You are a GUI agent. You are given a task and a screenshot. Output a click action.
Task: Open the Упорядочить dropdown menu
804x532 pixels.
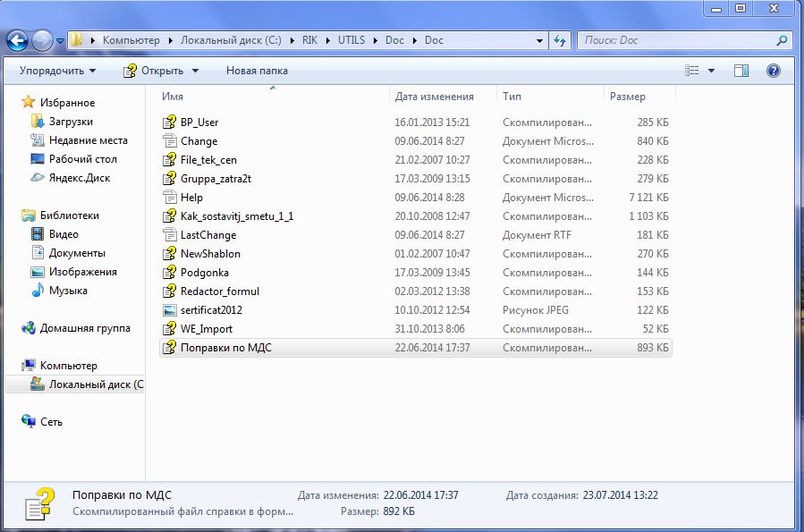coord(57,71)
